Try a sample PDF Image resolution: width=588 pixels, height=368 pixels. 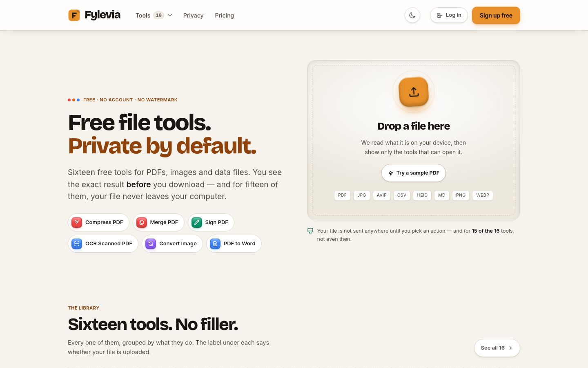point(414,173)
